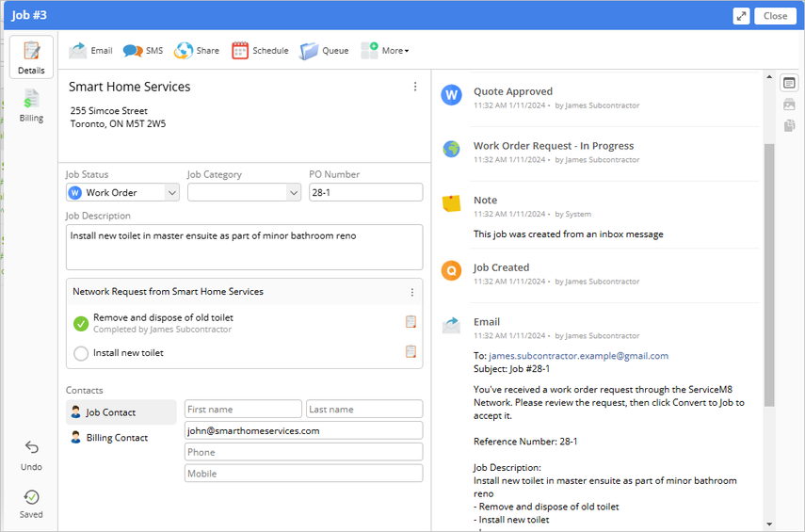Expand the job window to full size
The image size is (805, 532).
tap(741, 16)
